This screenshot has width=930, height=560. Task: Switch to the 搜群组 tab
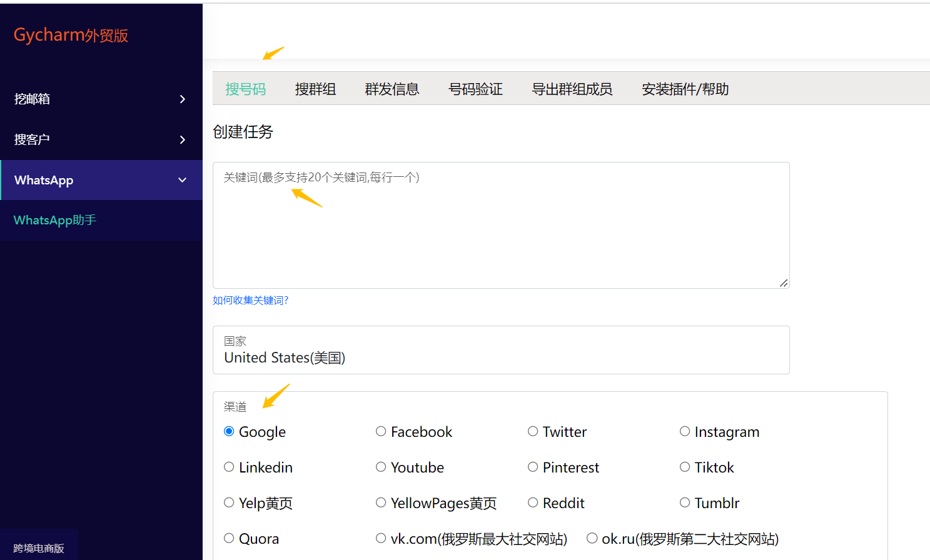coord(315,89)
